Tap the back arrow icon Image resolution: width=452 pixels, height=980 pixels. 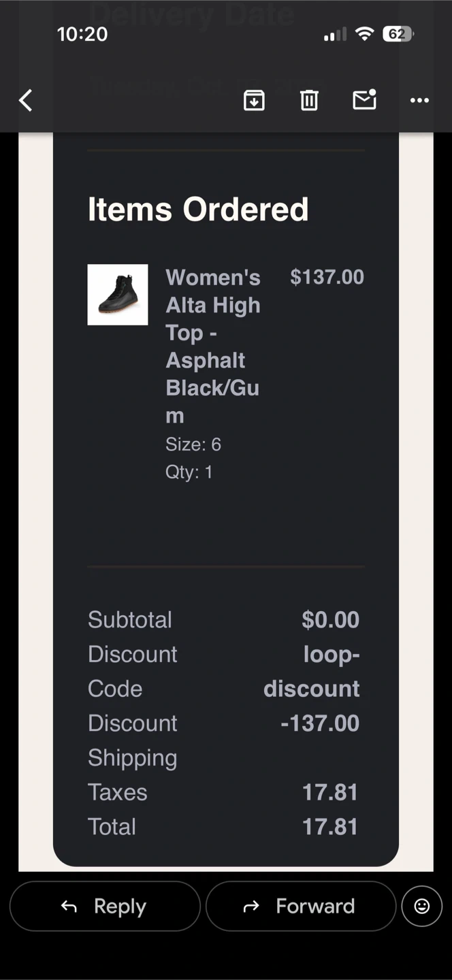(26, 101)
